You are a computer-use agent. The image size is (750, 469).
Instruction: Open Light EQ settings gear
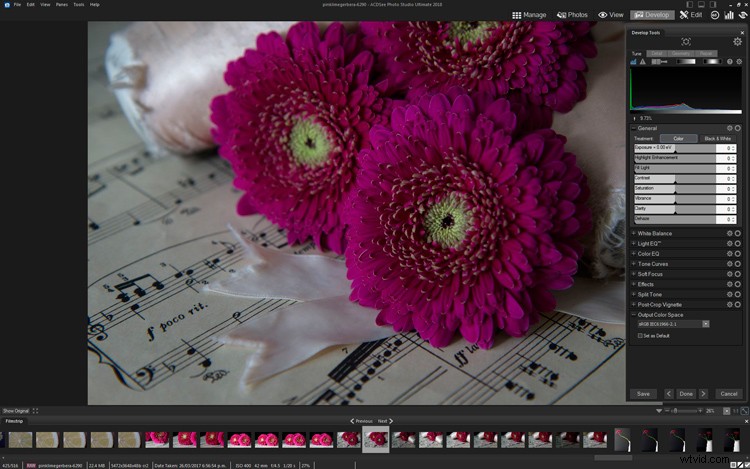729,243
